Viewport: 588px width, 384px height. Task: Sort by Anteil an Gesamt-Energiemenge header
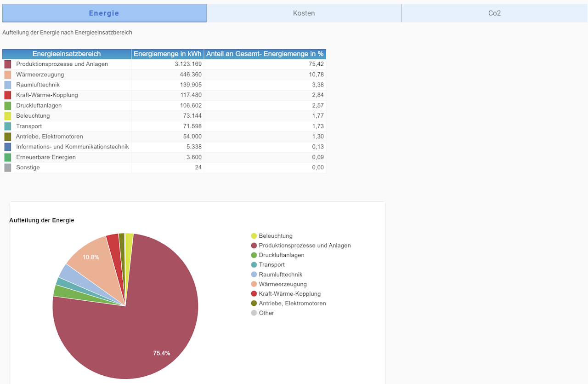pos(265,54)
